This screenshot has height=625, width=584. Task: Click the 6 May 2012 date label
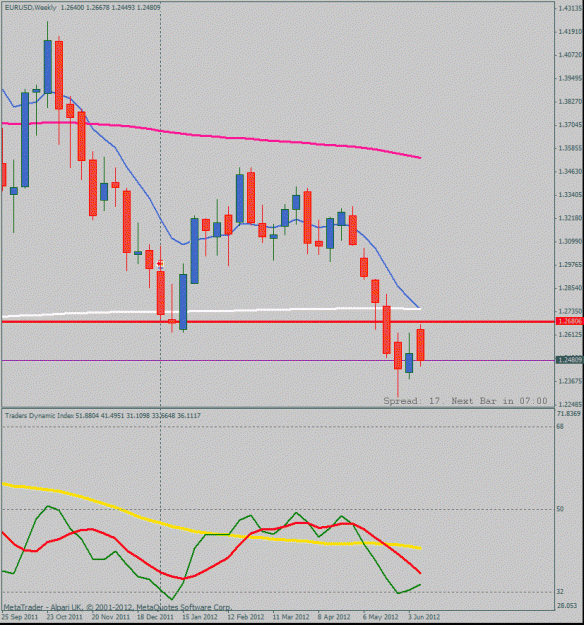point(380,617)
